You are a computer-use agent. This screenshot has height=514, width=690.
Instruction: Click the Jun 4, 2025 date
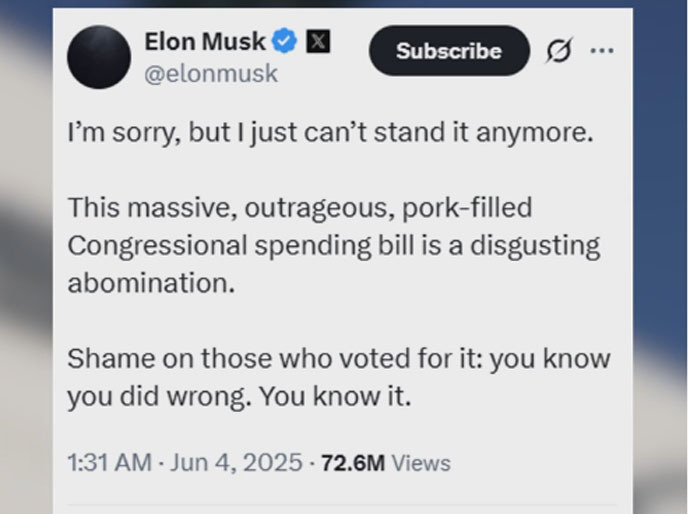tap(236, 463)
